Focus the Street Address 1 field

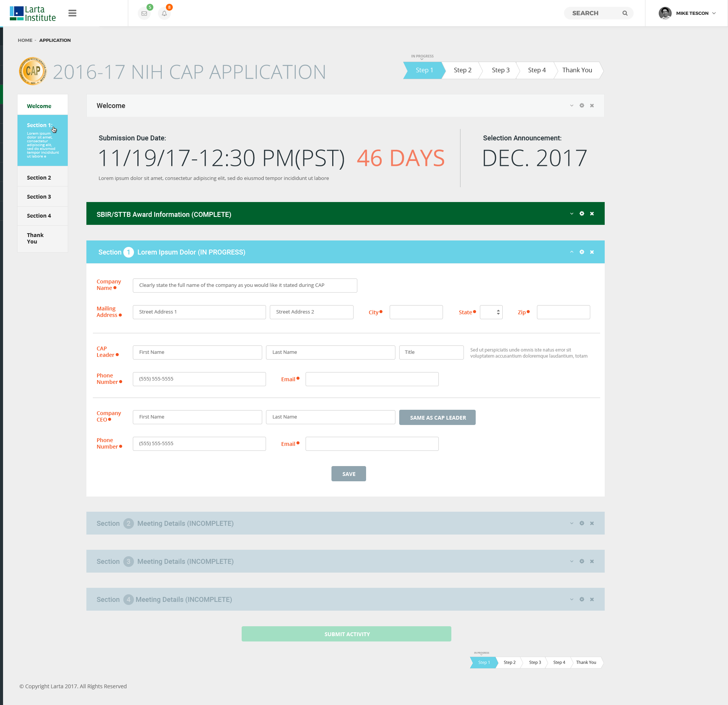[x=199, y=312]
